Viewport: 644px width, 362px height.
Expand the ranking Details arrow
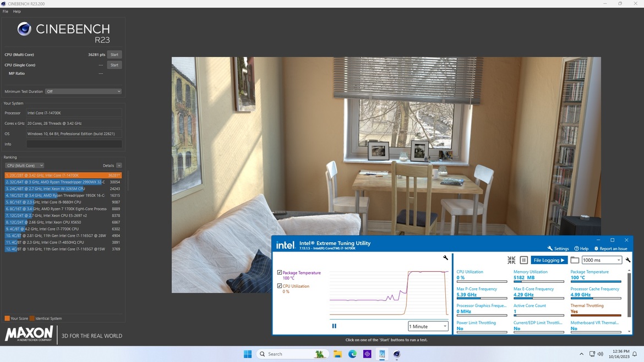(119, 166)
